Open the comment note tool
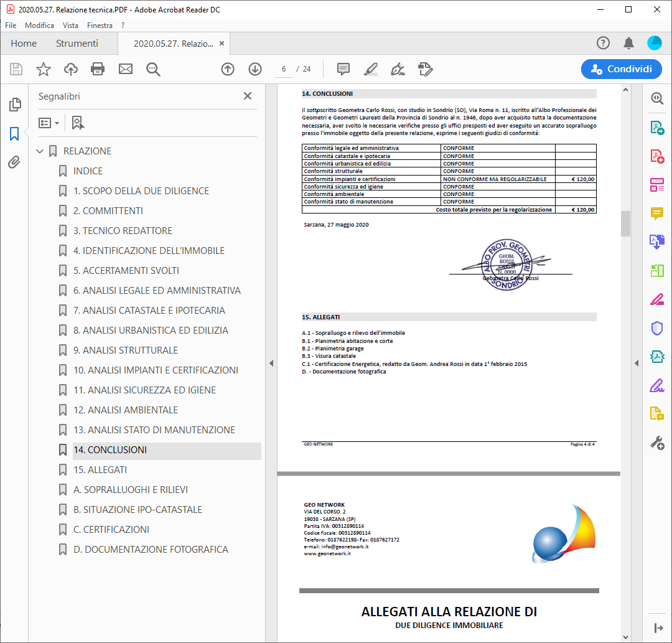The width and height of the screenshot is (672, 643). coord(343,69)
